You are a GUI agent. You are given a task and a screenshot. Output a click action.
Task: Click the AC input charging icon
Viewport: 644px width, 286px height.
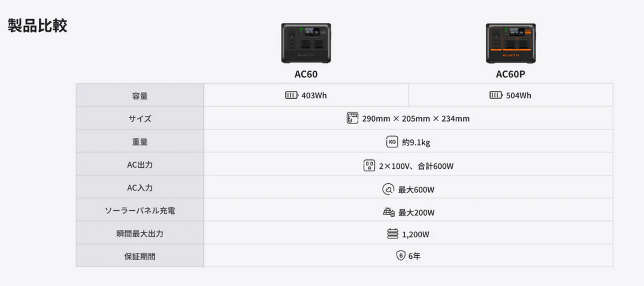point(388,189)
